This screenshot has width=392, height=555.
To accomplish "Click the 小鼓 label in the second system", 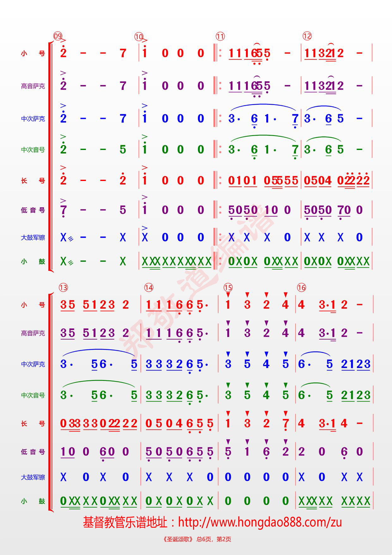I will click(33, 501).
